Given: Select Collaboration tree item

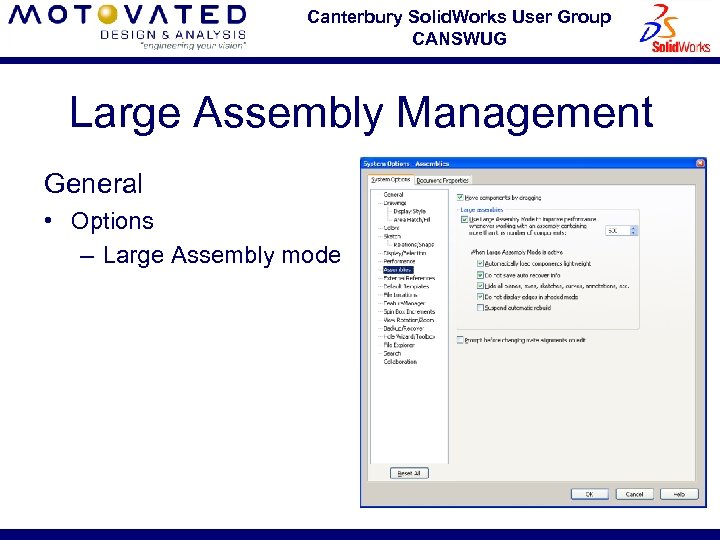Looking at the screenshot, I should point(400,361).
